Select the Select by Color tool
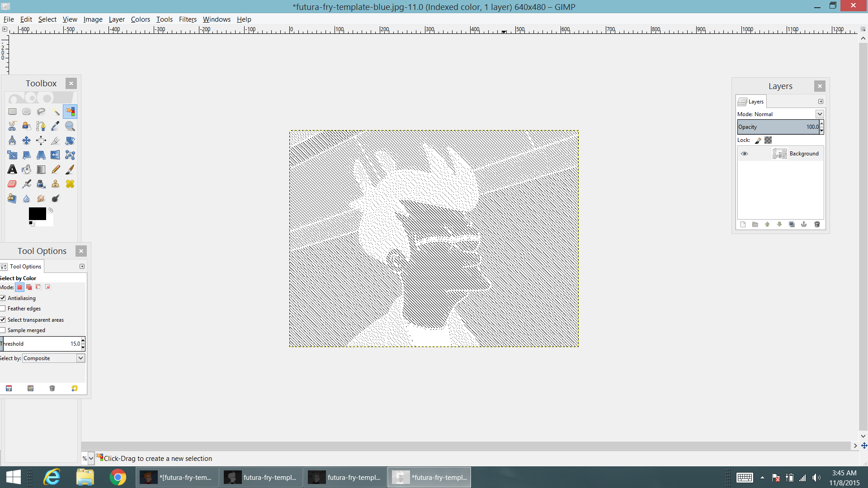The image size is (868, 488). click(70, 112)
